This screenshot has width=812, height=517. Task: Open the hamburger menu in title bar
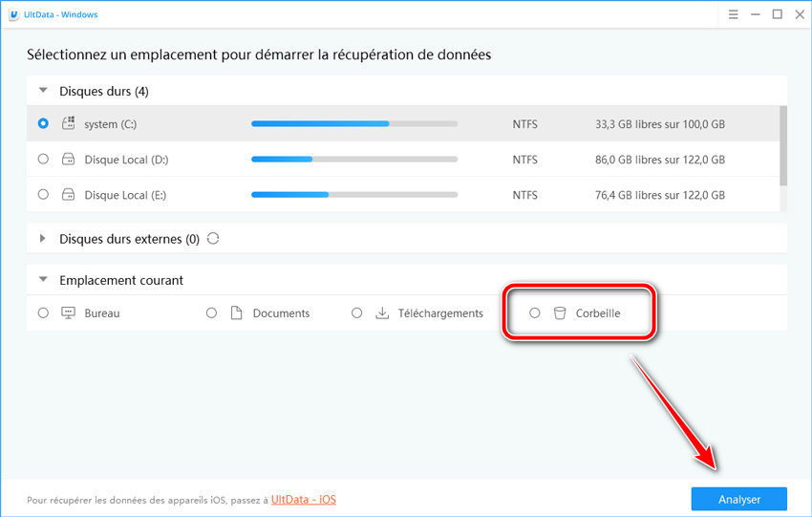click(734, 14)
